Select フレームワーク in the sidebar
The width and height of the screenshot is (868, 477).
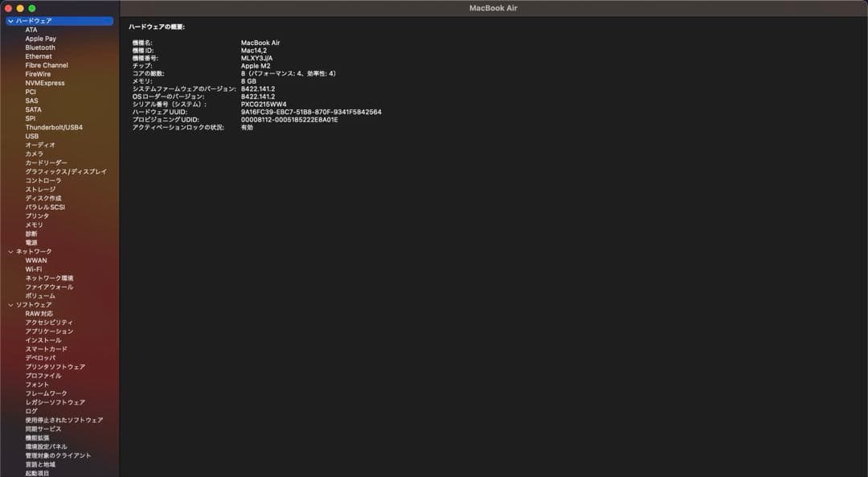tap(46, 393)
